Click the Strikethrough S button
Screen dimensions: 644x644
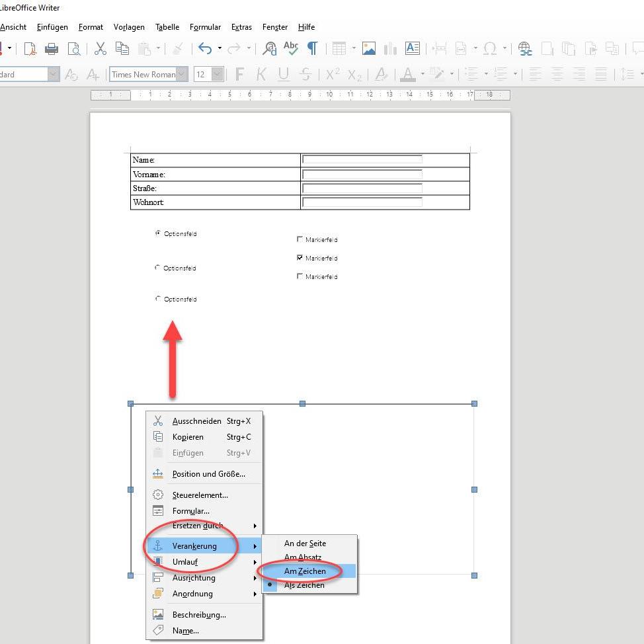[305, 74]
